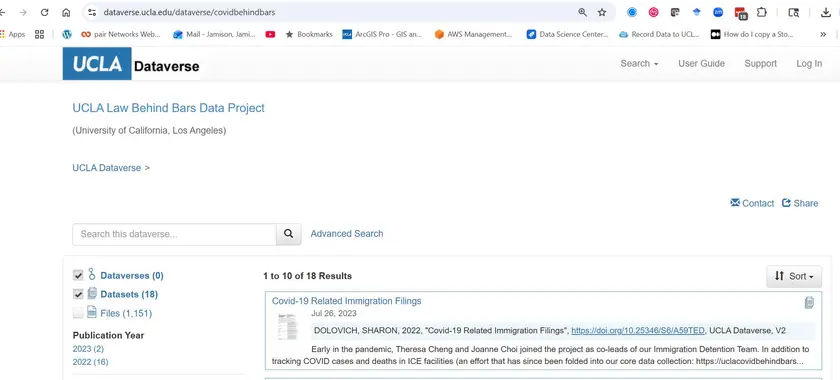This screenshot has height=380, width=840.
Task: Click the dataset document thumbnail
Action: [287, 326]
